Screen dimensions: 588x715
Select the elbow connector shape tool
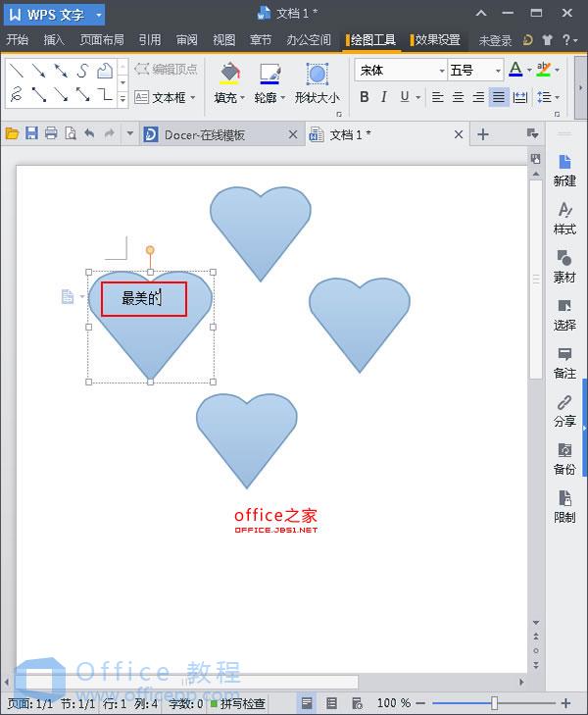(x=105, y=94)
